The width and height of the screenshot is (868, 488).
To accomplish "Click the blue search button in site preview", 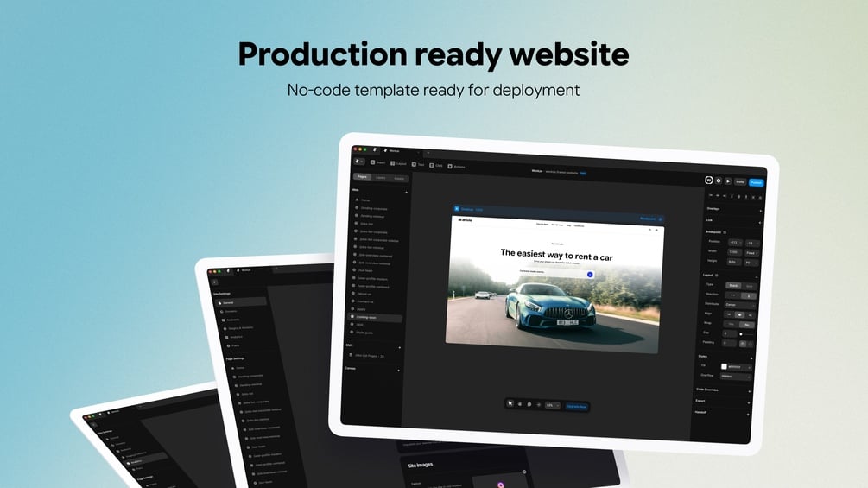I will tap(590, 275).
